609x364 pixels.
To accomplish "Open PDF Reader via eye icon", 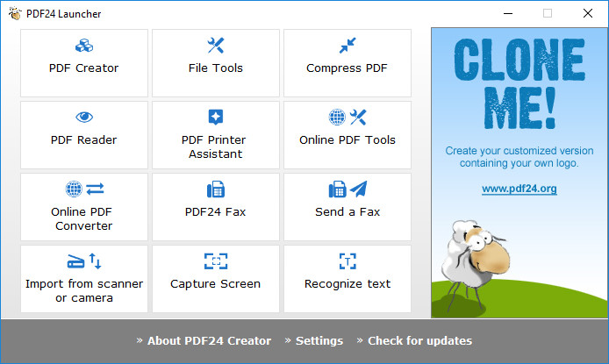I will (83, 118).
